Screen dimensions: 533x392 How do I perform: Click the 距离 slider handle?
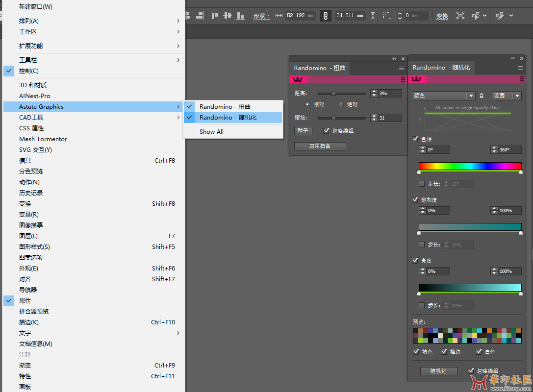pos(333,94)
